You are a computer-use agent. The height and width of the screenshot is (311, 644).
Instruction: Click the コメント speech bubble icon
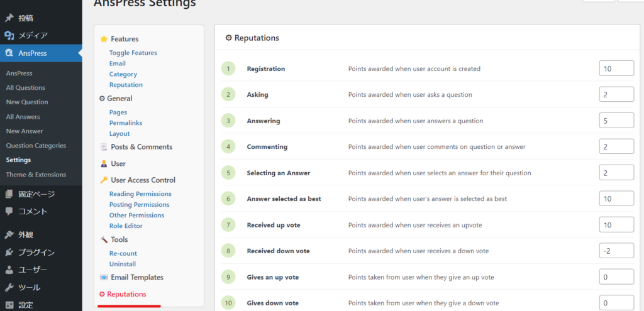pyautogui.click(x=9, y=211)
